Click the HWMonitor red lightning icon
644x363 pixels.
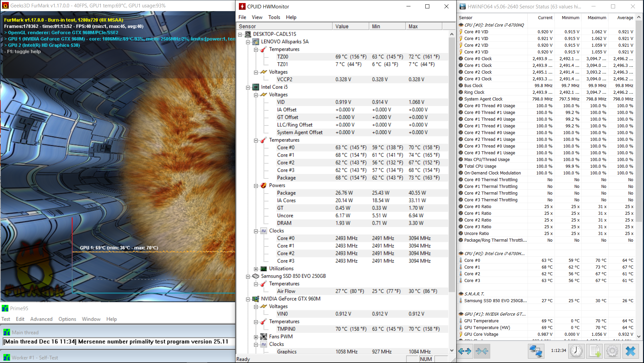242,6
